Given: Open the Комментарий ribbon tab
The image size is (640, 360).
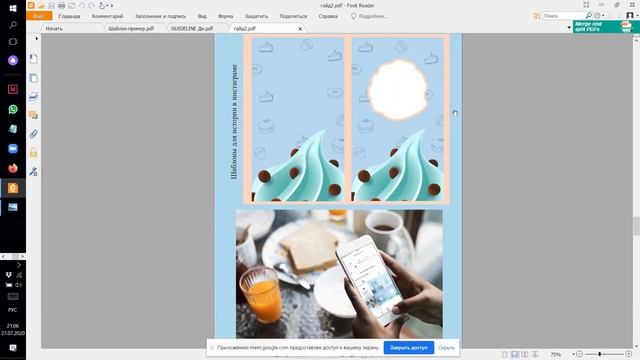Looking at the screenshot, I should (x=107, y=16).
